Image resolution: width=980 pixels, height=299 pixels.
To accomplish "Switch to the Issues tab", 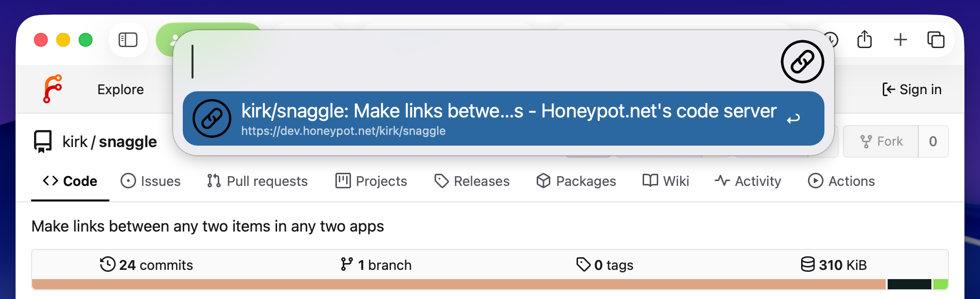I will click(x=151, y=181).
